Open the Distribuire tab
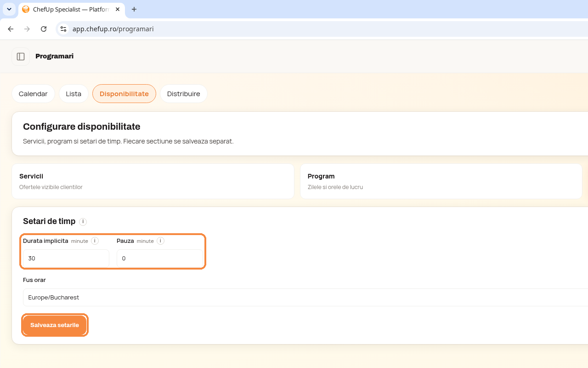Image resolution: width=588 pixels, height=368 pixels. [183, 94]
